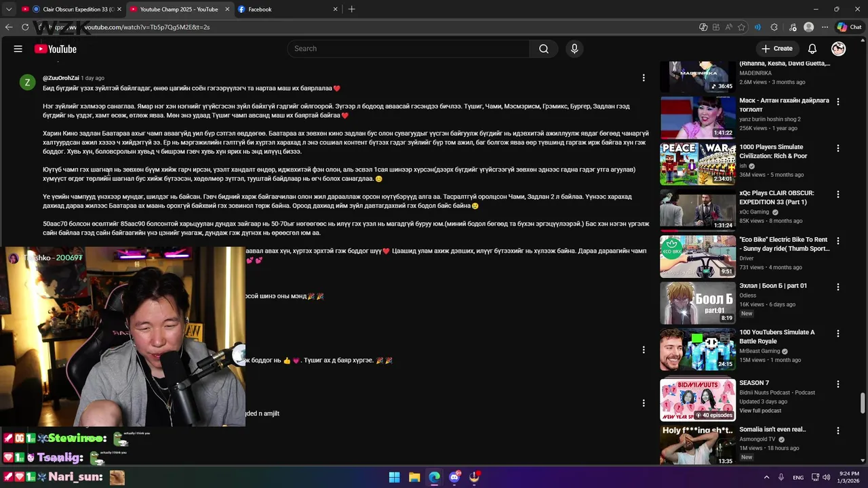Image resolution: width=868 pixels, height=488 pixels.
Task: Open the volume speaker tray icon
Action: point(827,477)
